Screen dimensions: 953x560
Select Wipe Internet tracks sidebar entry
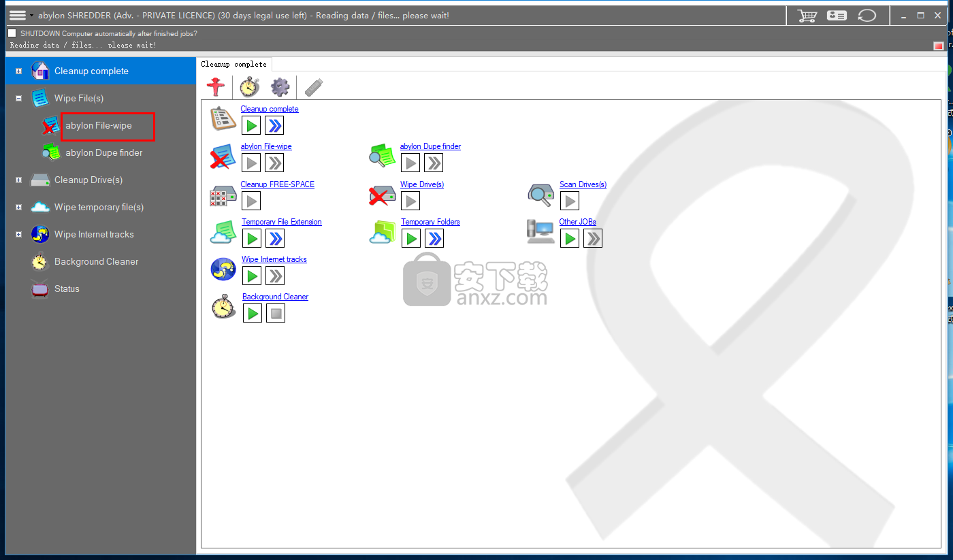click(94, 234)
